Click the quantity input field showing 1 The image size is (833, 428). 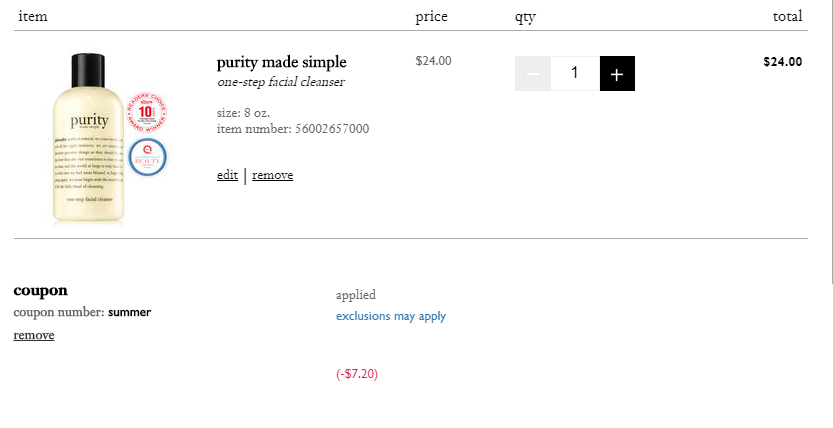click(x=575, y=73)
